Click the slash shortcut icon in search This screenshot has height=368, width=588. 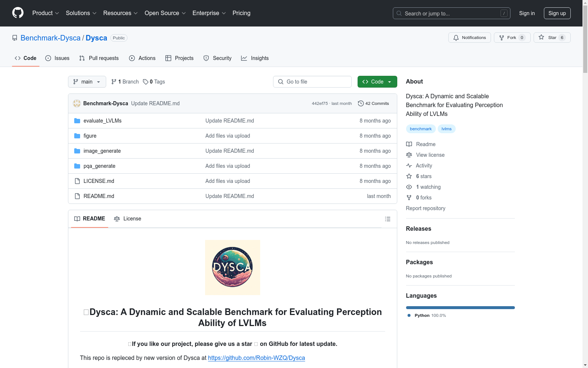tap(504, 13)
